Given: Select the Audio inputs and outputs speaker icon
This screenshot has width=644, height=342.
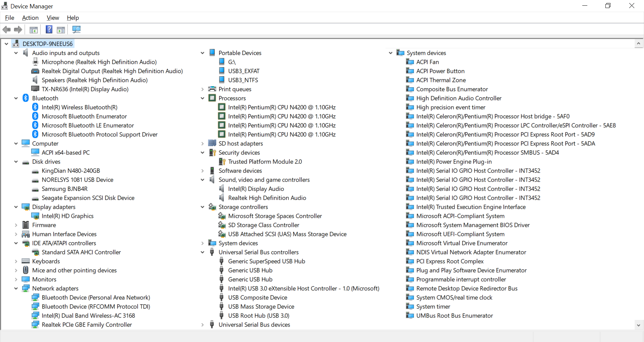Looking at the screenshot, I should (x=26, y=53).
